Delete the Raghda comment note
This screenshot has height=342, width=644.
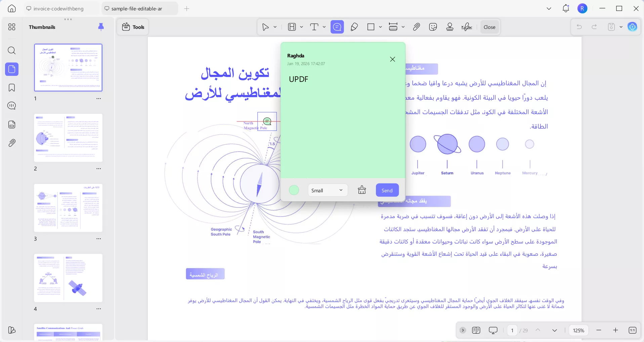pos(362,190)
